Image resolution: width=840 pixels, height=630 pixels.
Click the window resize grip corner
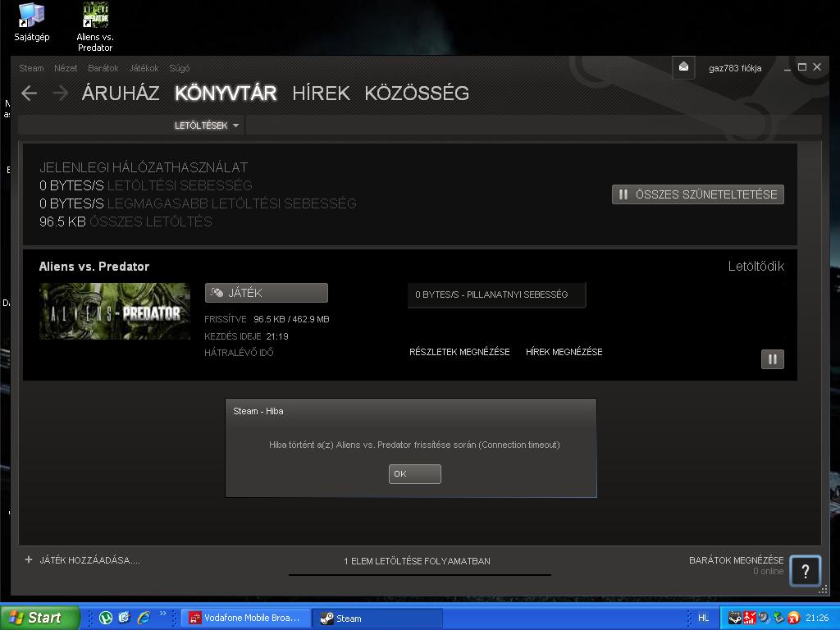pos(824,589)
